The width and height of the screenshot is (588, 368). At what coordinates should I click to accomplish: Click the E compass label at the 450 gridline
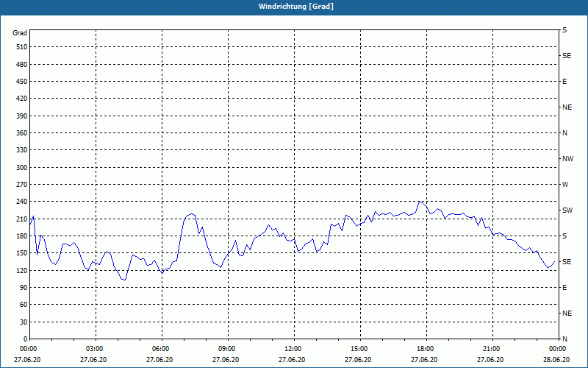click(564, 82)
